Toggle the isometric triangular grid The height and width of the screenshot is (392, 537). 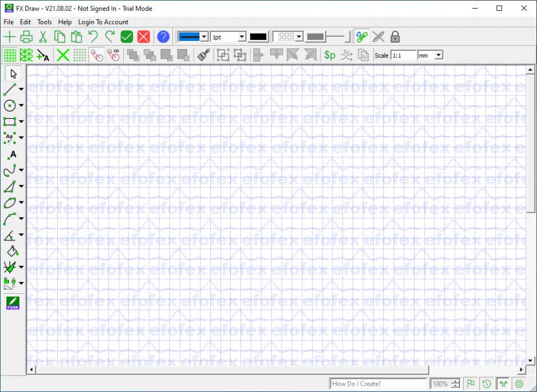(26, 55)
